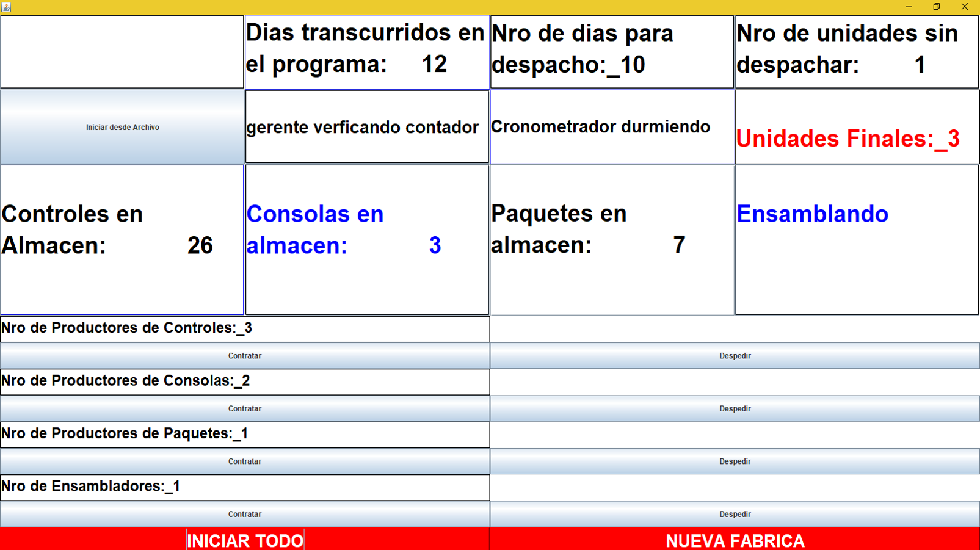Click the Nro de Productores de Controles:_3 field
This screenshot has width=980, height=550.
245,329
